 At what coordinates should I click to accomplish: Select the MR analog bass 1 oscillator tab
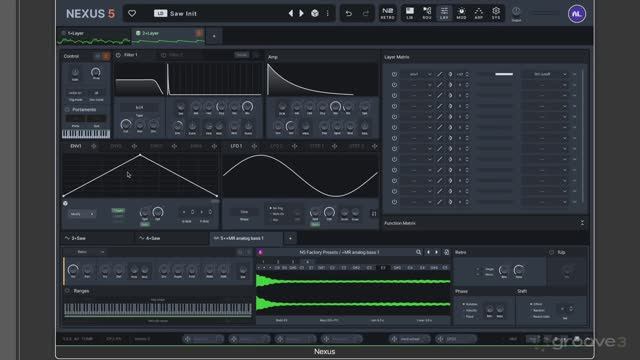246,238
